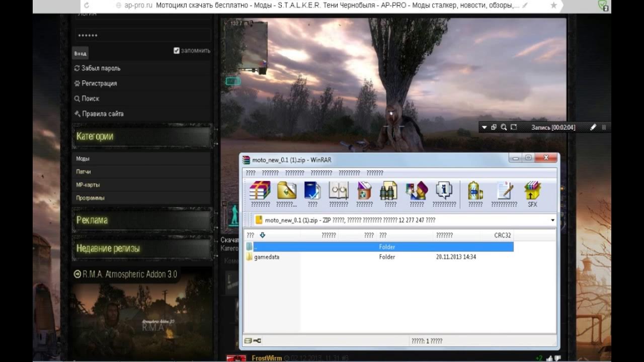Open the second WinRAR menu (Commands)
The width and height of the screenshot is (644, 362).
270,173
